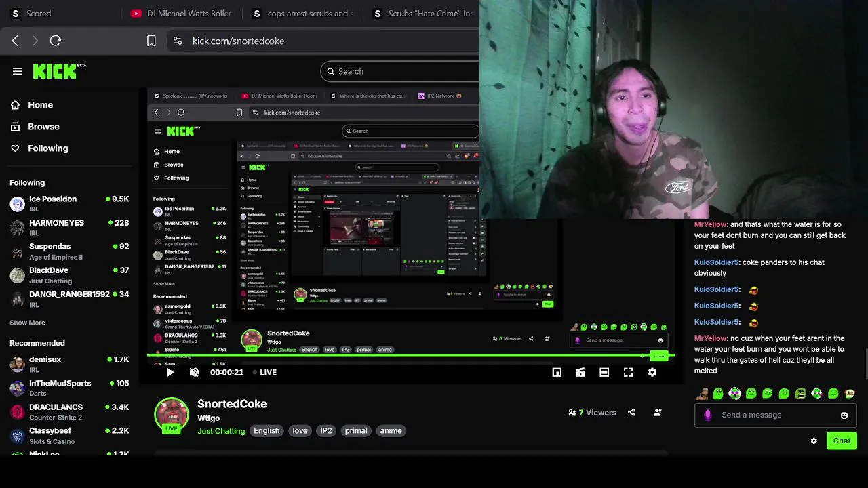Click the chat scrollbar
The height and width of the screenshot is (488, 868).
click(865, 363)
